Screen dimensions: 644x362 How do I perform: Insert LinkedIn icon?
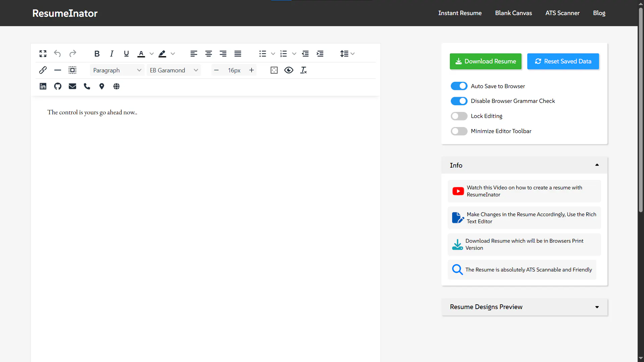click(43, 86)
